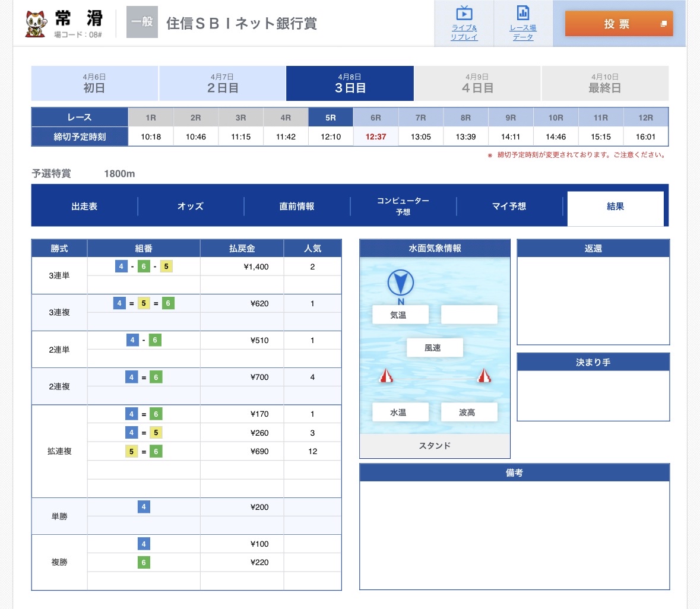Open race 6R with 12:37 deadline
Screen dimensions: 700x609
(x=376, y=118)
